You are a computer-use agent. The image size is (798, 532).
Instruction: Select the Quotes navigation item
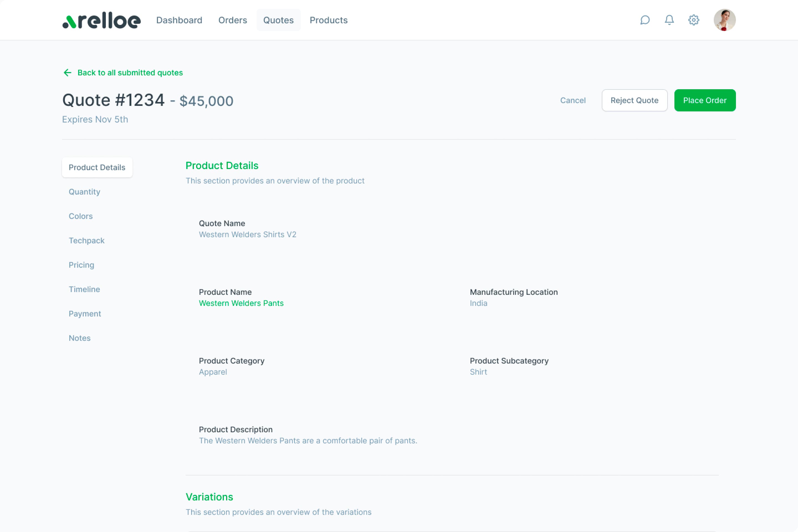(278, 20)
